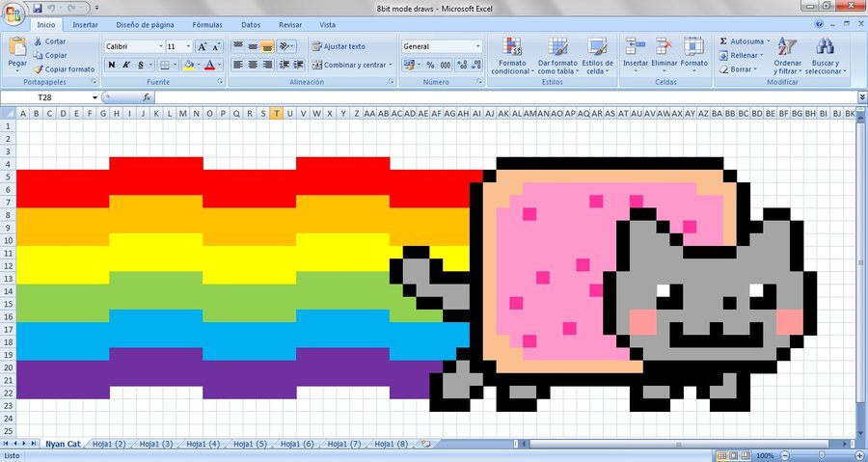
Task: Click Combinar y centrar button
Action: [352, 65]
